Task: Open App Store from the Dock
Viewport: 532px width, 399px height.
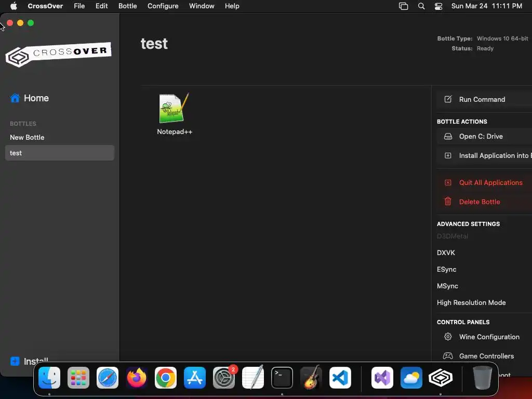Action: click(195, 377)
